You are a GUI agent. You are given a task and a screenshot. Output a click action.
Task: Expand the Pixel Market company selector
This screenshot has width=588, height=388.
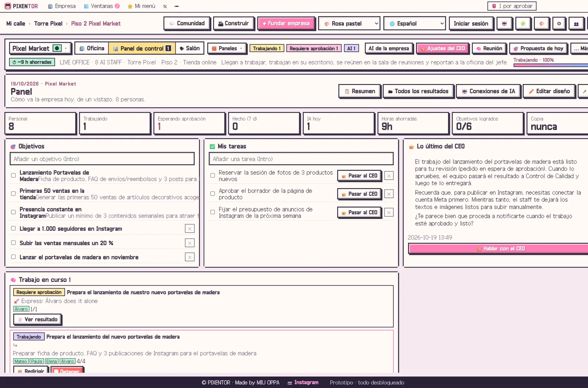(40, 48)
